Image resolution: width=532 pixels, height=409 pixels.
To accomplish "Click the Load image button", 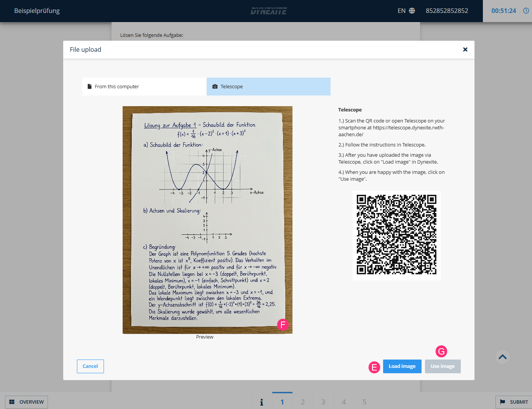I will tap(402, 366).
